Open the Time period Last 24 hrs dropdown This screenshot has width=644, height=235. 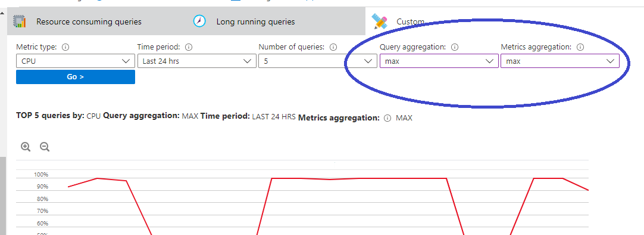[x=196, y=61]
